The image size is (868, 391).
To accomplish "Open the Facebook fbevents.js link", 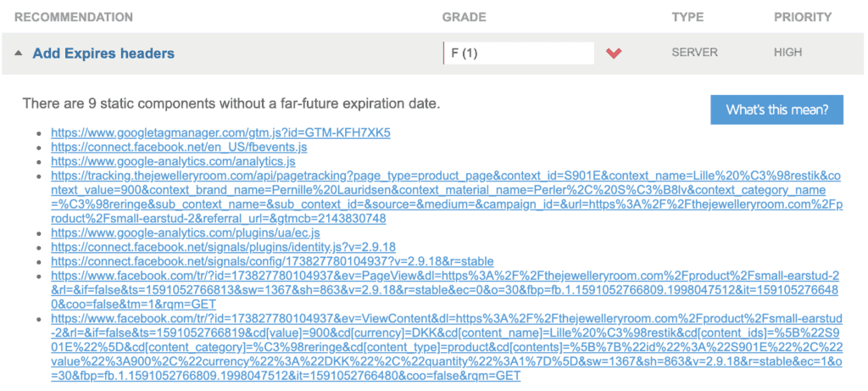I will coord(179,148).
